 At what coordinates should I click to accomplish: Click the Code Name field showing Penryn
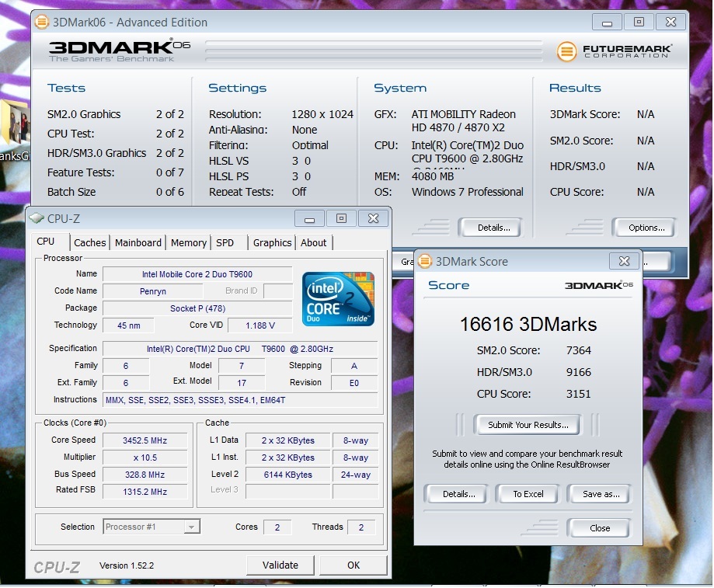point(152,291)
